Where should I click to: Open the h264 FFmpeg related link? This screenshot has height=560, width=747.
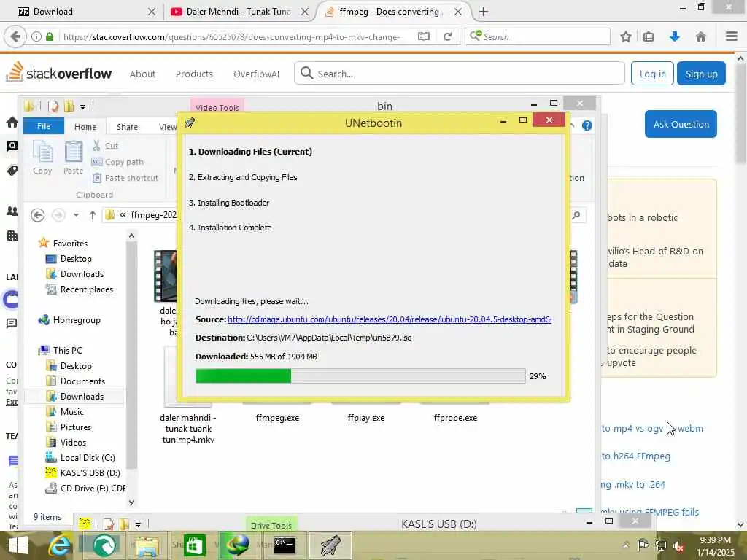tap(635, 456)
